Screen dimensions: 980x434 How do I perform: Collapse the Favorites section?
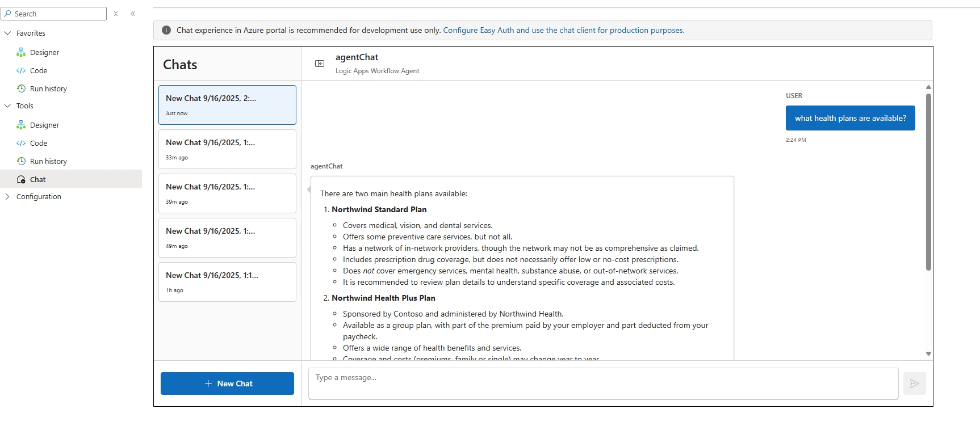click(8, 33)
